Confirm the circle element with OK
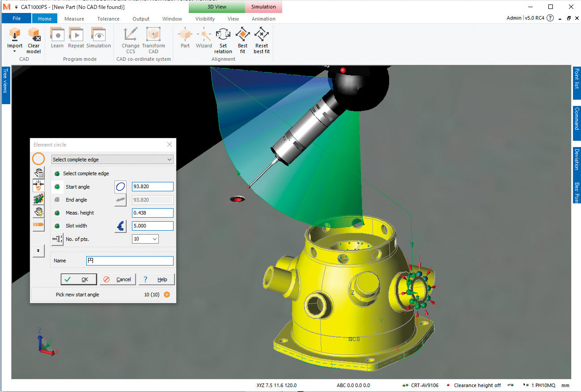The image size is (581, 392). (x=79, y=279)
